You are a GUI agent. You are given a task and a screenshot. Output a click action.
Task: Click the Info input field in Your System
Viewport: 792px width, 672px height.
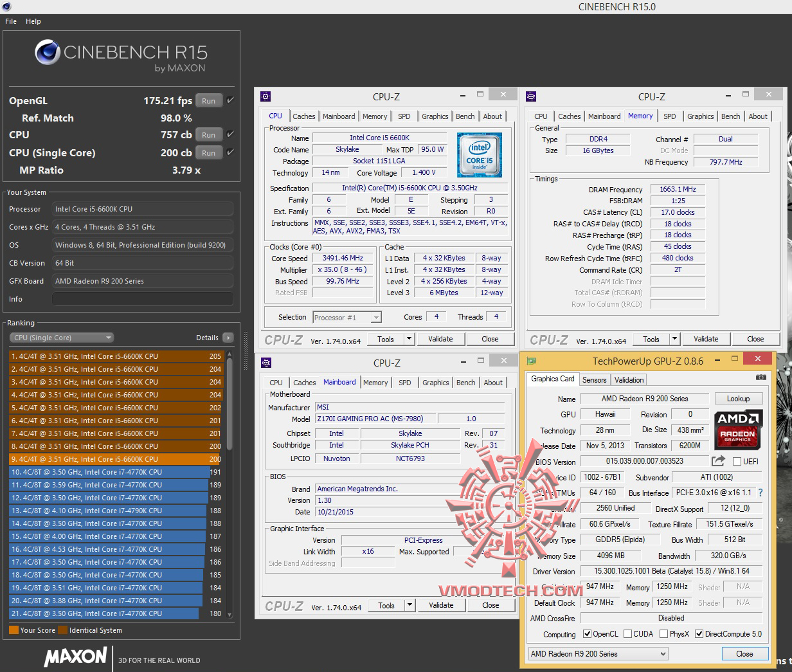(143, 299)
